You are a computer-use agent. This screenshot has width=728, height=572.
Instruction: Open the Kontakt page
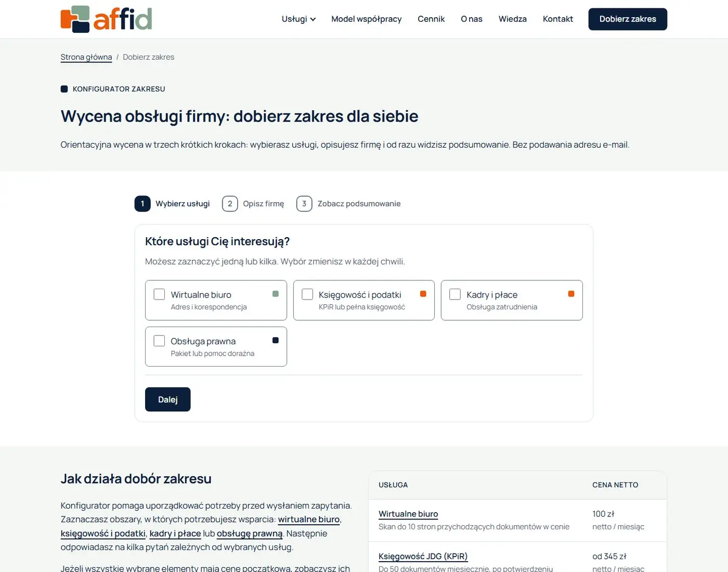coord(558,19)
